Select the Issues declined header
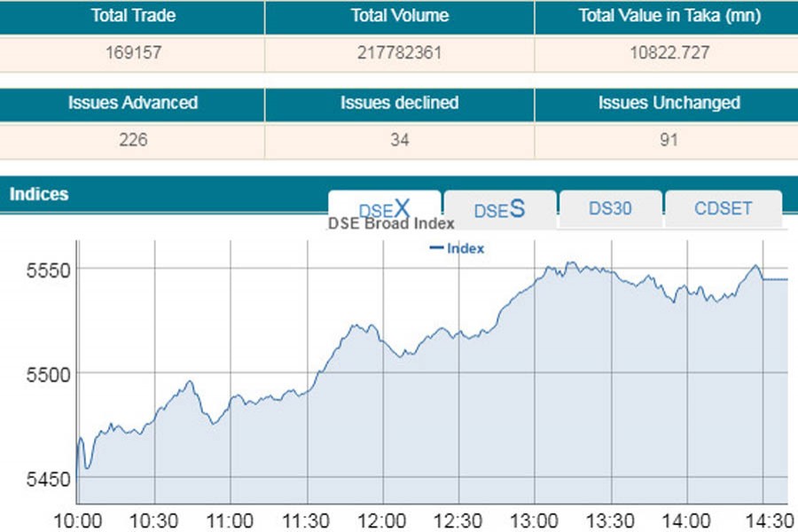798x532 pixels. (399, 103)
